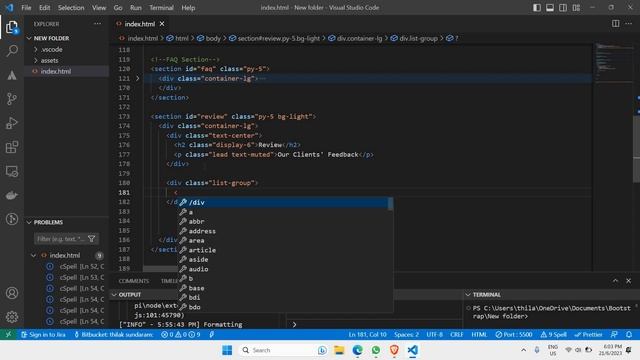
Task: Close the bottom panel
Action: (x=629, y=281)
